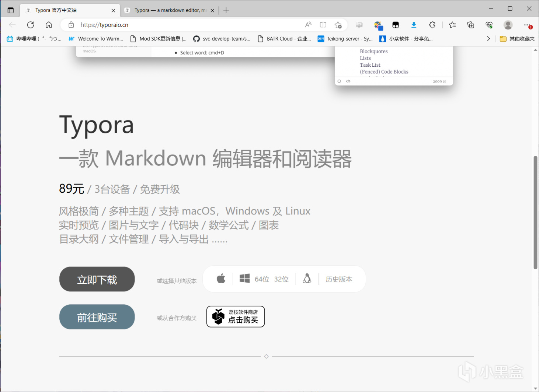Add this page to favorites

tap(338, 25)
